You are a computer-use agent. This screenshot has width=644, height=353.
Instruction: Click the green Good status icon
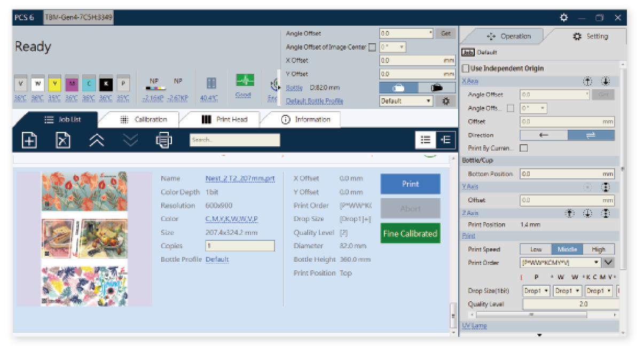(x=245, y=82)
